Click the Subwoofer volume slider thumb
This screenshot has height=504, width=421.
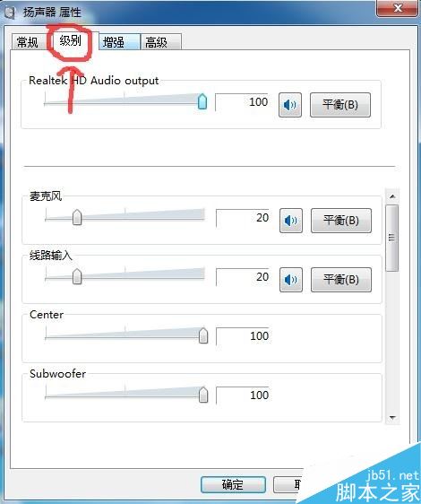pyautogui.click(x=203, y=395)
